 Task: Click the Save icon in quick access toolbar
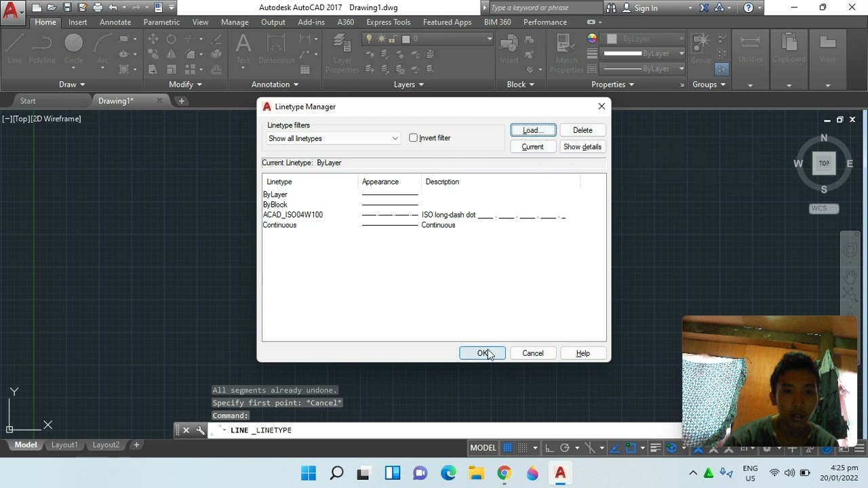[67, 7]
